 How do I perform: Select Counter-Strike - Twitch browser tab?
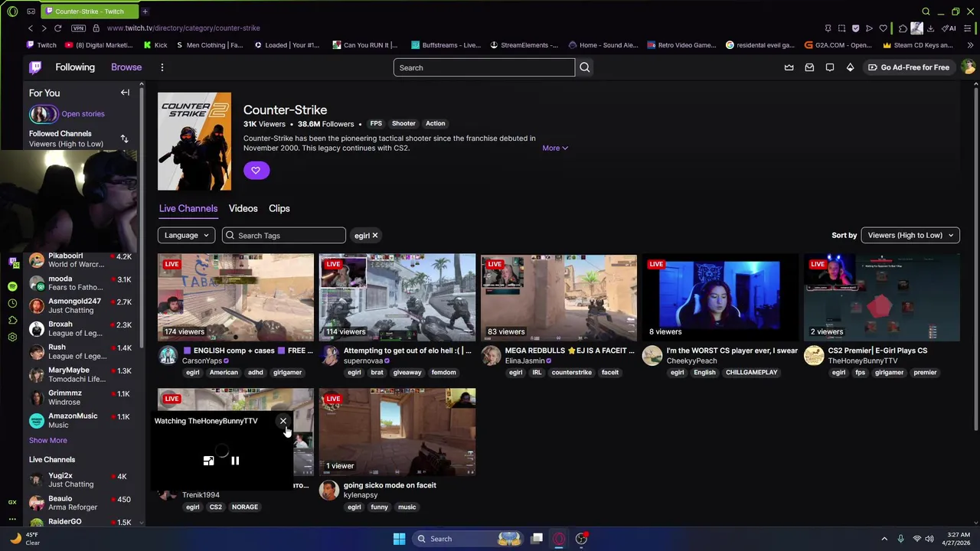click(89, 11)
